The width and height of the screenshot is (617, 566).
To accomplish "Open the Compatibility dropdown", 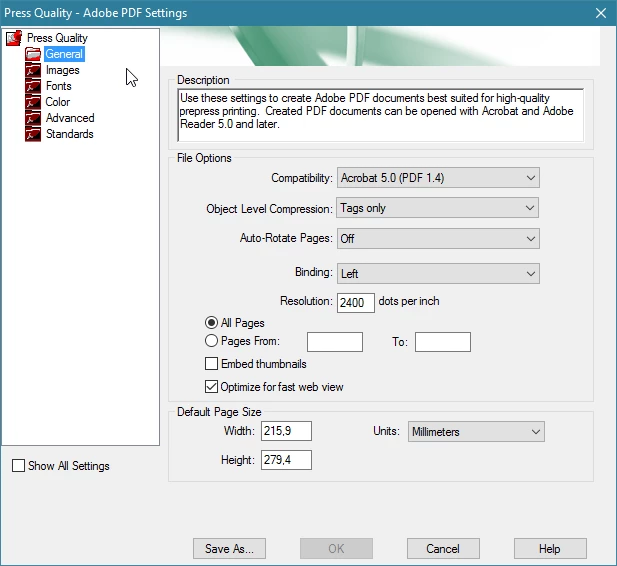I will click(438, 178).
